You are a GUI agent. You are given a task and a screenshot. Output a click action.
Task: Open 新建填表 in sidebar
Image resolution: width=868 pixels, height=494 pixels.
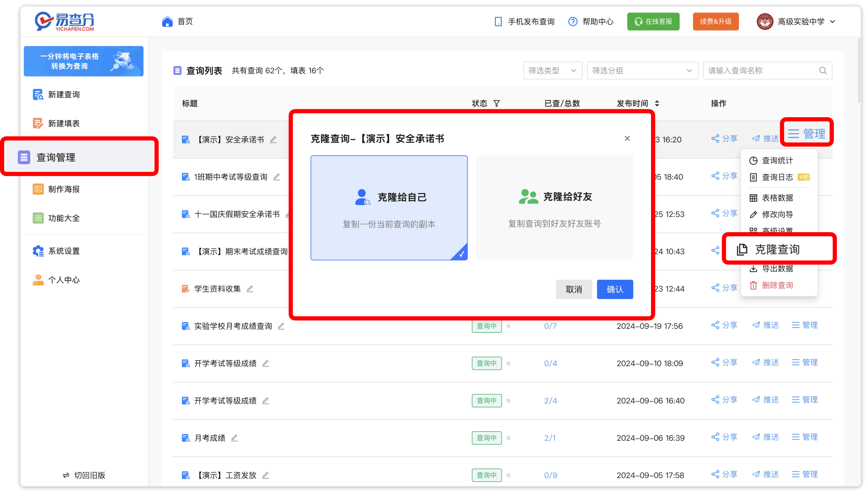[x=56, y=123]
